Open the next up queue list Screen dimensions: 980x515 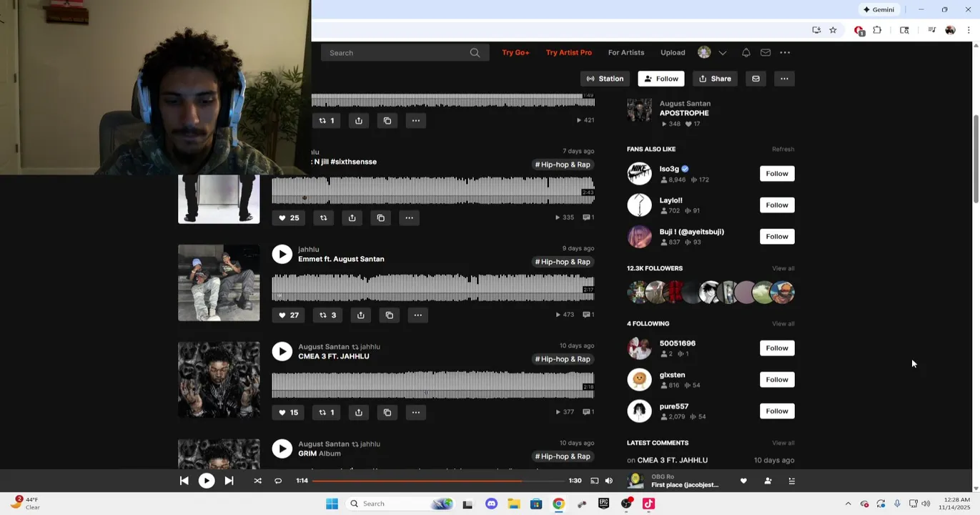[x=791, y=481]
